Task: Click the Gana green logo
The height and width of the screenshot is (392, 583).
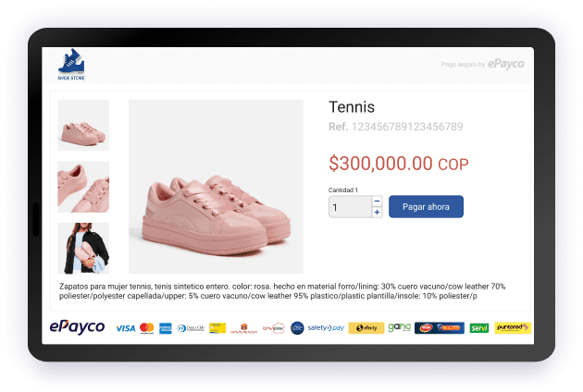Action: point(400,327)
